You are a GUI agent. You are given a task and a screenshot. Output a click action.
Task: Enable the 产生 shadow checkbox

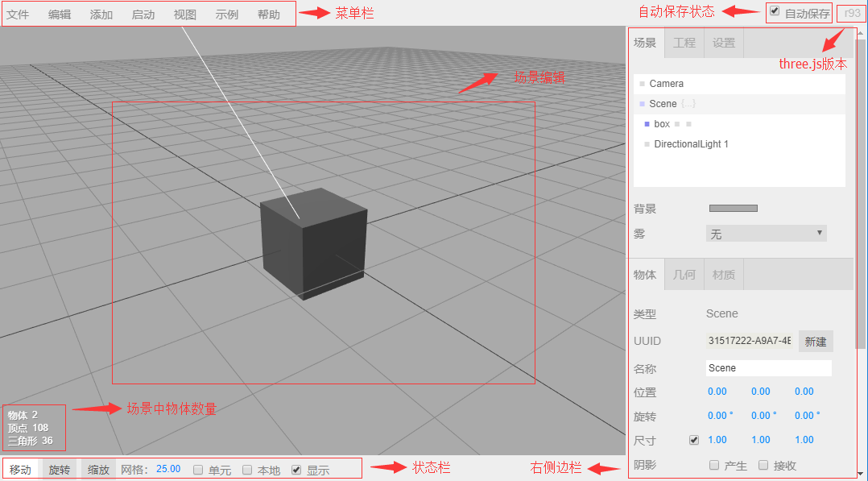pos(714,465)
